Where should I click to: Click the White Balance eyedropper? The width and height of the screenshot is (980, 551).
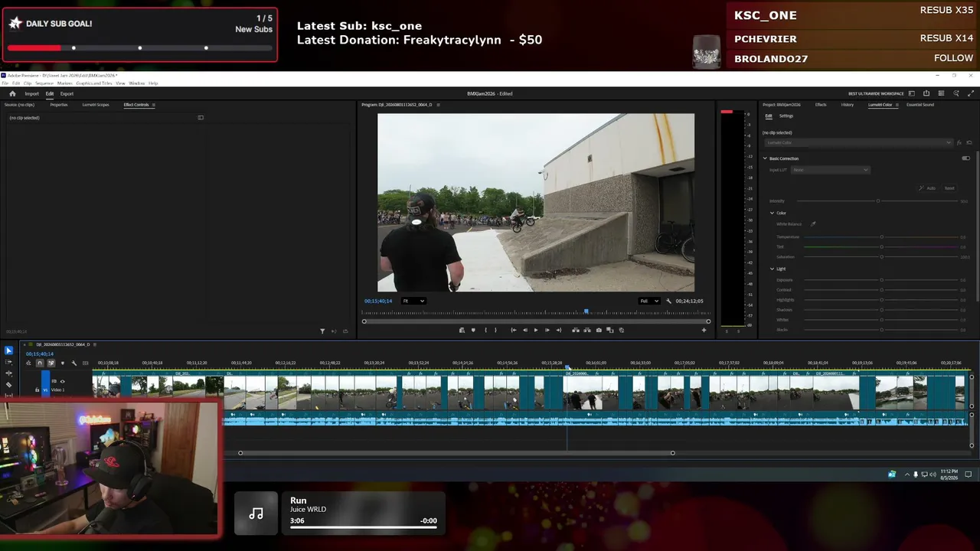coord(813,224)
